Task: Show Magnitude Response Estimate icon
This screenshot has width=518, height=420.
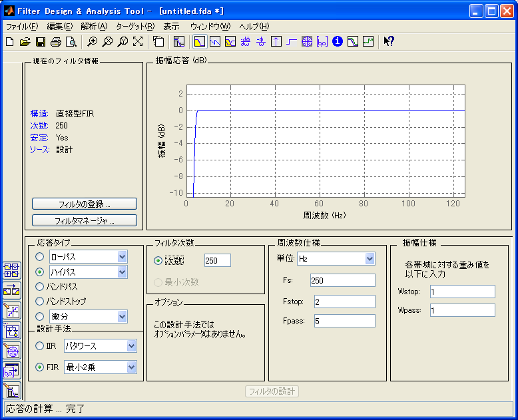Action: [x=352, y=42]
